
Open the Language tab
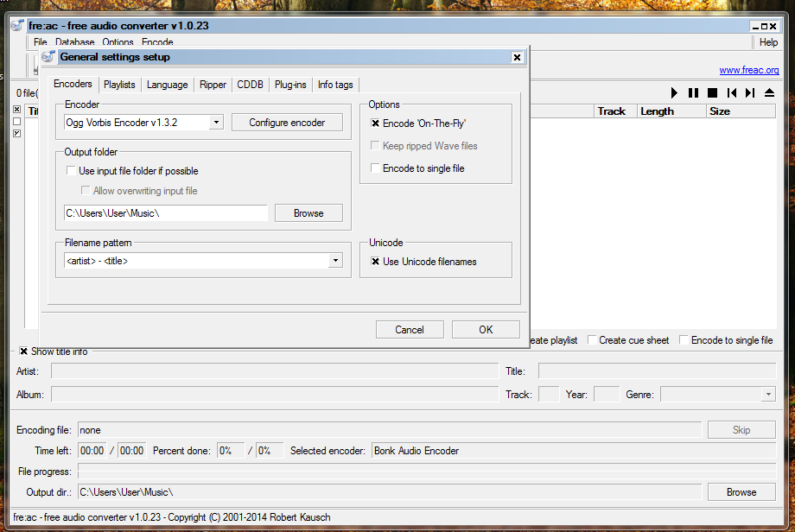pyautogui.click(x=168, y=85)
